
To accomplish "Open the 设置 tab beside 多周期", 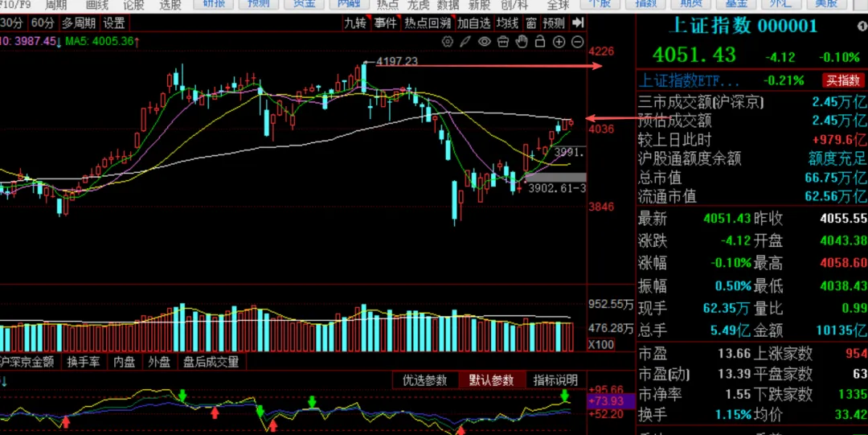I will [114, 23].
